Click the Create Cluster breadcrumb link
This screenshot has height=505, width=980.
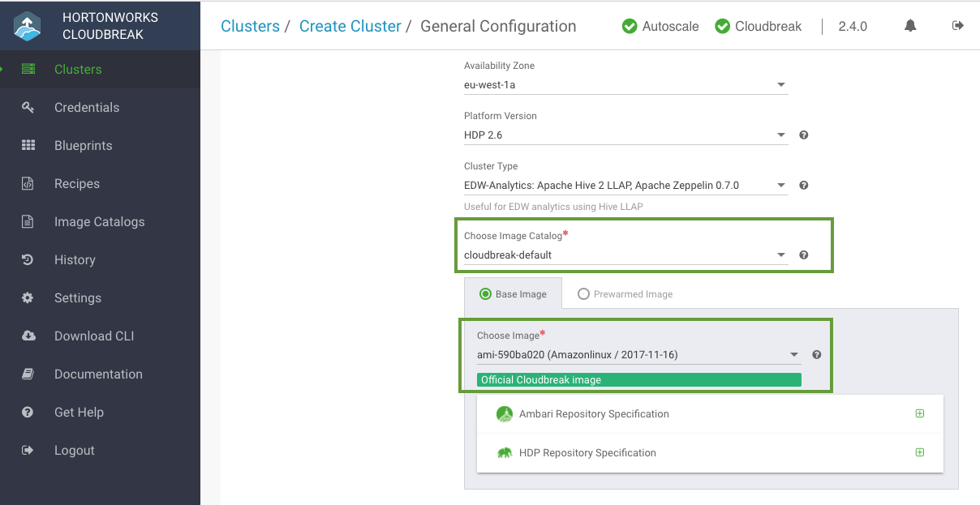[x=350, y=27]
